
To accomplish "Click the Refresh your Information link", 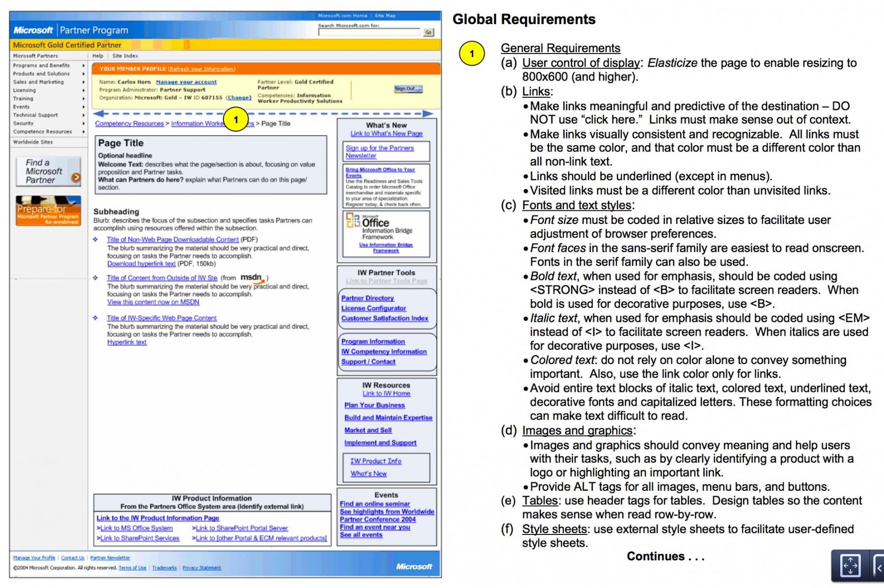I will pos(202,69).
